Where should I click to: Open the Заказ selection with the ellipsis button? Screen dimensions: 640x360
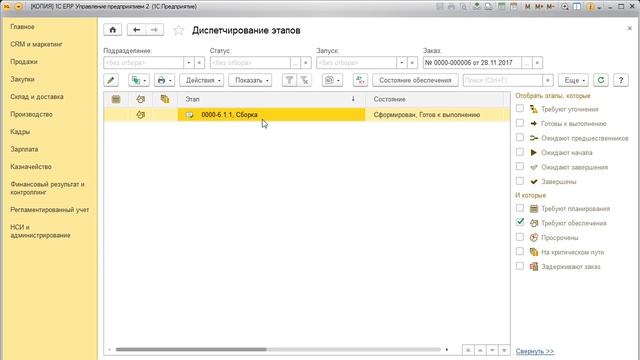[527, 63]
